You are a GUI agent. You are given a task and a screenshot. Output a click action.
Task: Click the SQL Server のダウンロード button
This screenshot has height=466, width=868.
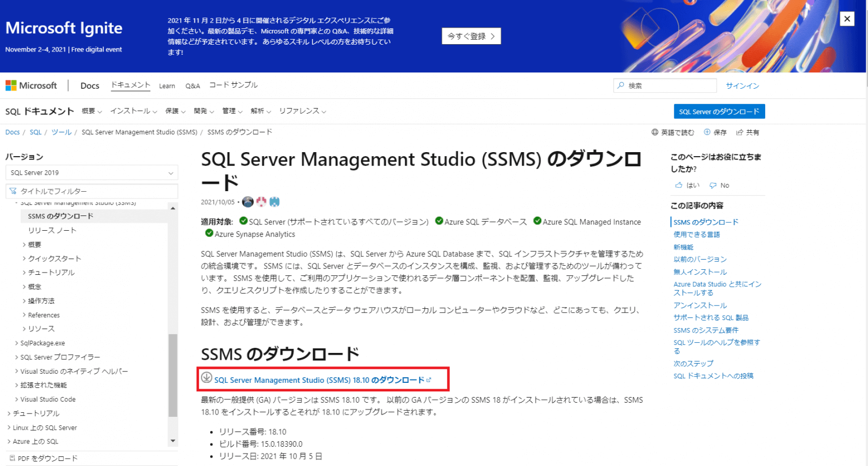point(719,111)
